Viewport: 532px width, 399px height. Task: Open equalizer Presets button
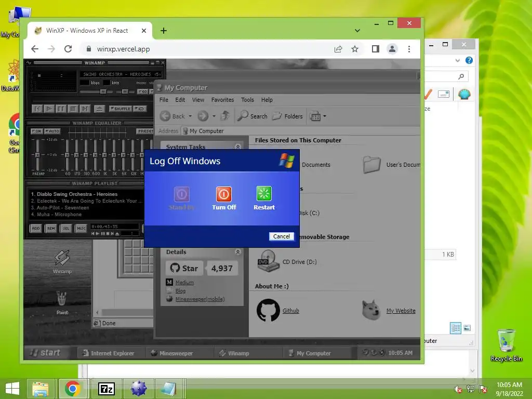(145, 131)
